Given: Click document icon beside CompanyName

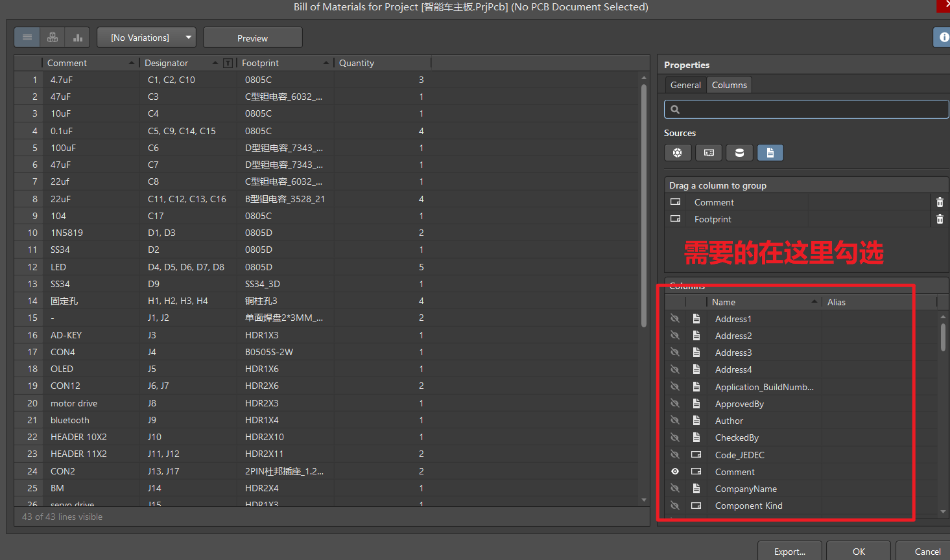Looking at the screenshot, I should coord(696,489).
